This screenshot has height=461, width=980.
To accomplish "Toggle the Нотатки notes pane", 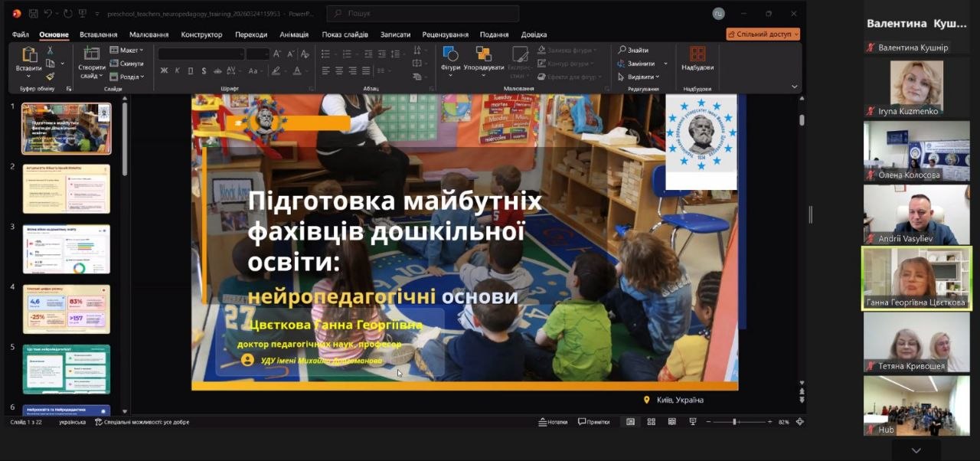I will (554, 422).
